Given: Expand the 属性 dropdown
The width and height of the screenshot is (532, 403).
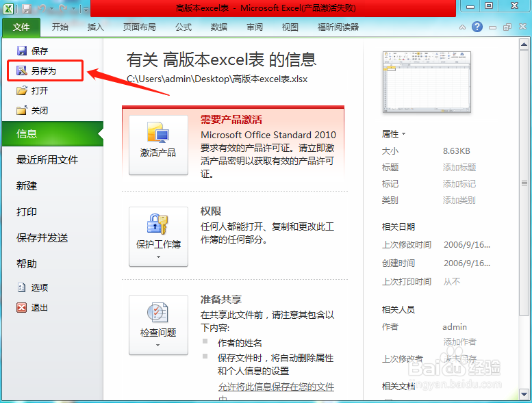Looking at the screenshot, I should tap(394, 134).
